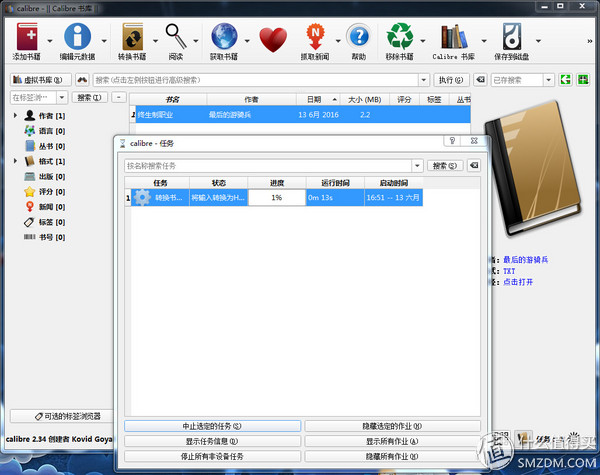Viewport: 600px width, 475px height.
Task: Stop the selected job button
Action: (212, 426)
